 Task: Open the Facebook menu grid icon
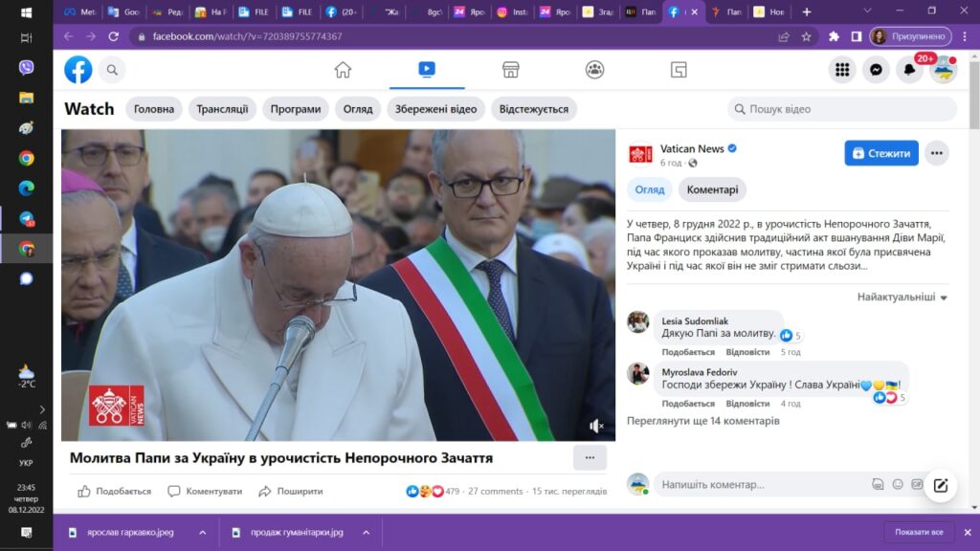click(x=842, y=70)
